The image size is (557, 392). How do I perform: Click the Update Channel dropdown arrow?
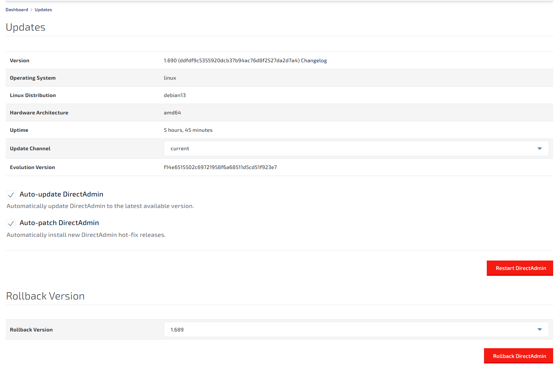coord(539,149)
